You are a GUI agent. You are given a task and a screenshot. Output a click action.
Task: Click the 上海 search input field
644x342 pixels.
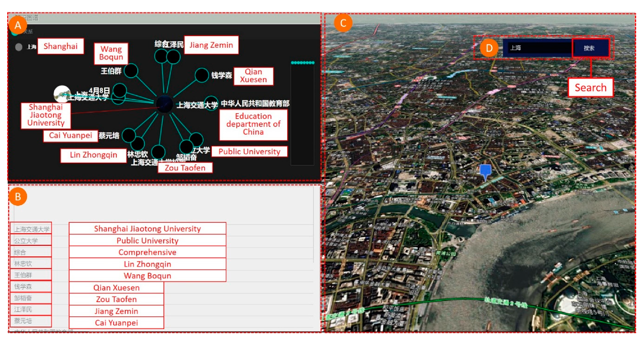(537, 48)
